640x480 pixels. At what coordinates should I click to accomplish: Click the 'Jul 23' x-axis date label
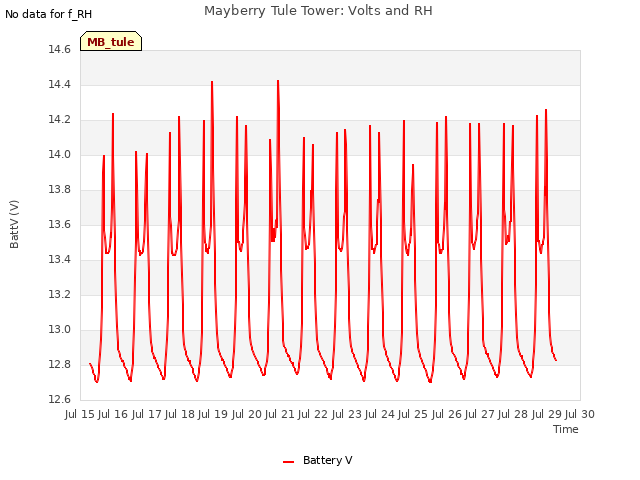click(x=347, y=414)
